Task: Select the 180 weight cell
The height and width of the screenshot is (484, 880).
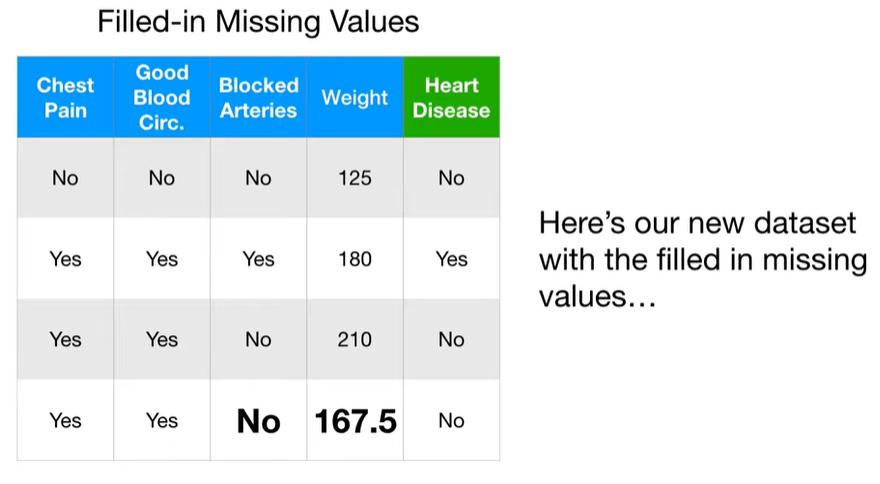Action: [x=355, y=259]
